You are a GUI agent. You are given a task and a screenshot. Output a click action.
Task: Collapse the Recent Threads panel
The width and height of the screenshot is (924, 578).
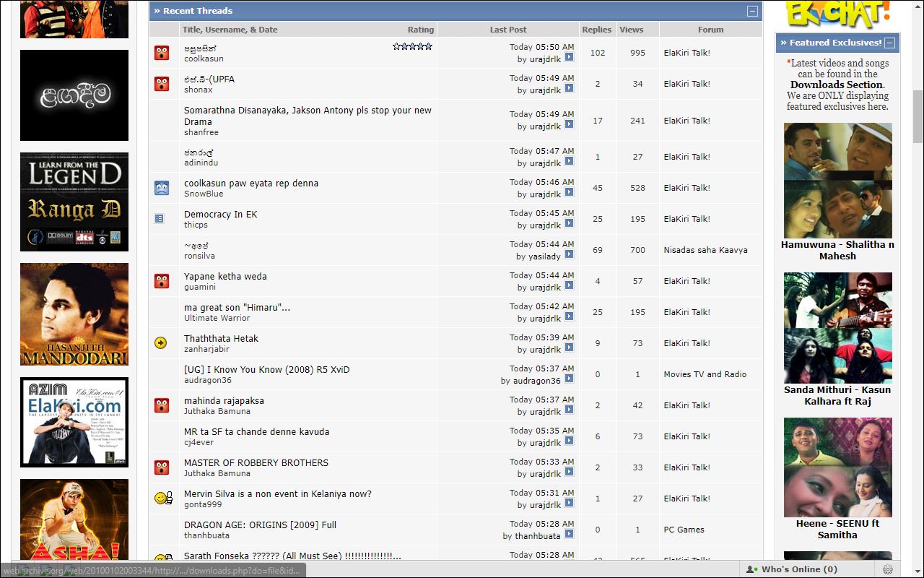click(x=752, y=11)
